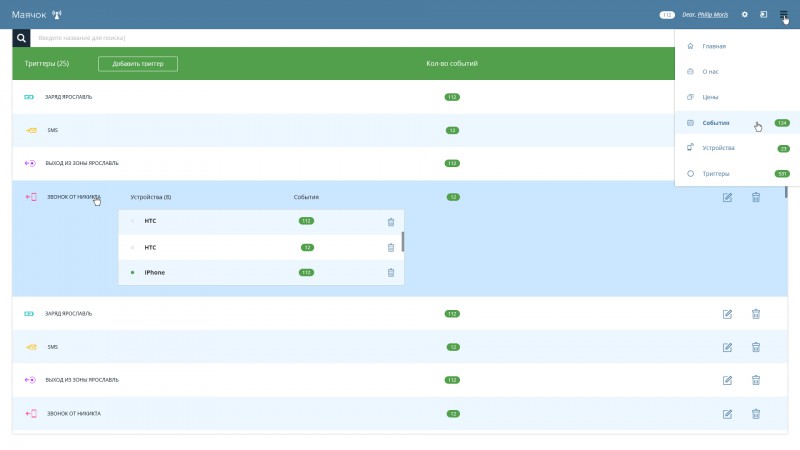The height and width of the screenshot is (450, 800).
Task: Open the 112 notifications badge in header
Action: pos(667,15)
